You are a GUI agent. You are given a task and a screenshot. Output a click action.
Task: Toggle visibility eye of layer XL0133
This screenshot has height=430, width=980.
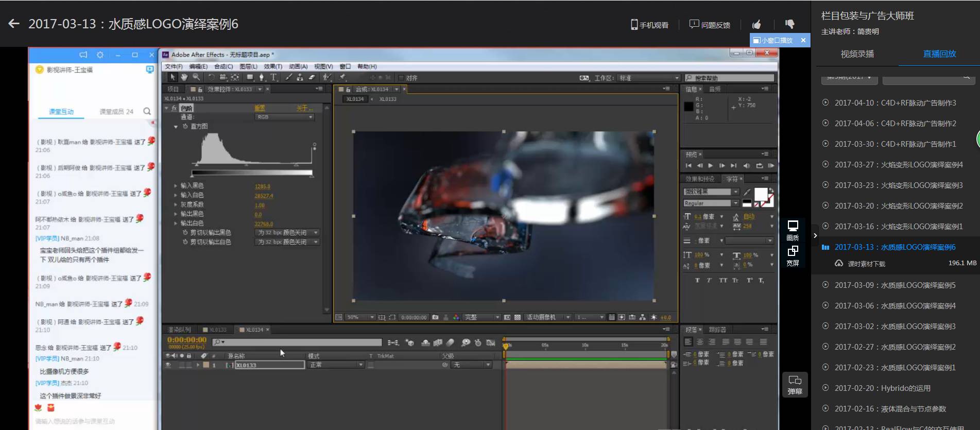168,365
